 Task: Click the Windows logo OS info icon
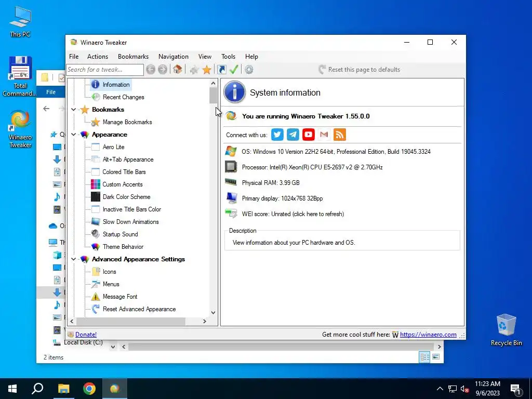pos(231,151)
